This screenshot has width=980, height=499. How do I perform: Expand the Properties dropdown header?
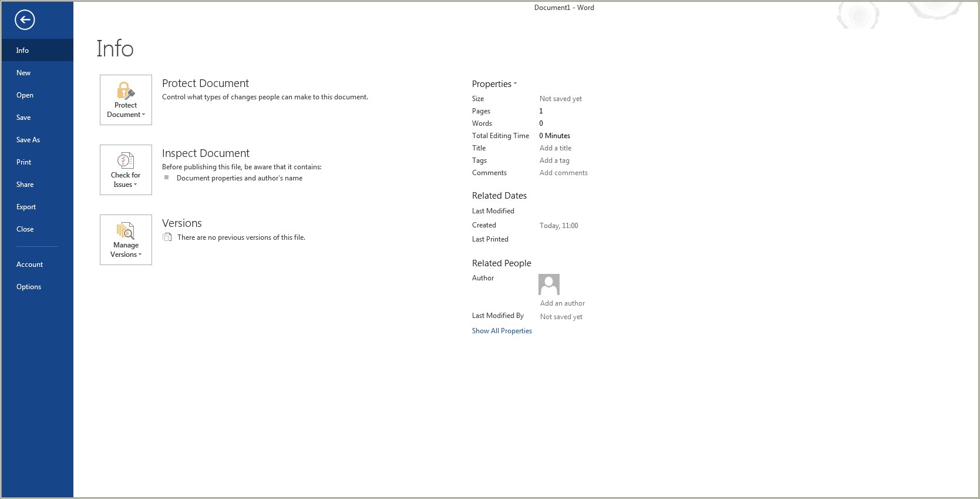pyautogui.click(x=494, y=84)
